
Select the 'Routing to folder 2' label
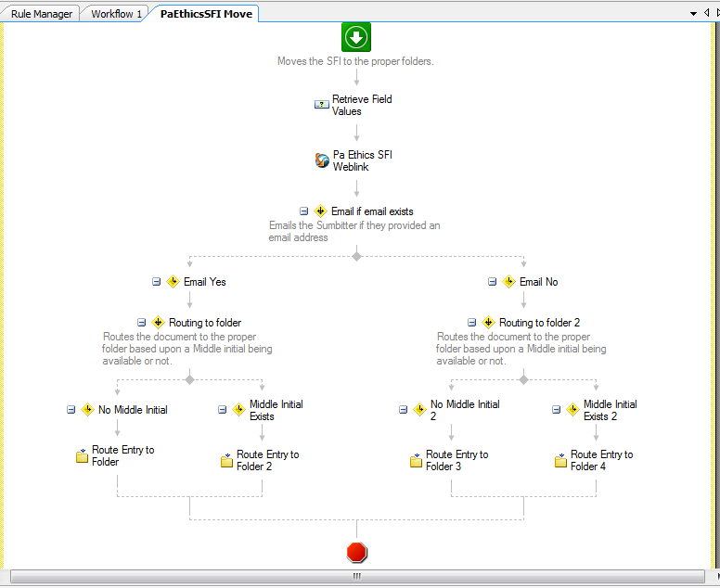[x=540, y=323]
